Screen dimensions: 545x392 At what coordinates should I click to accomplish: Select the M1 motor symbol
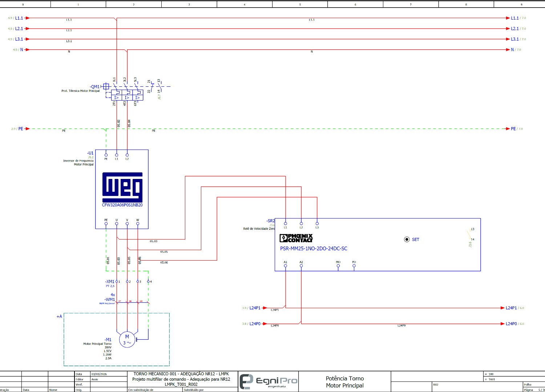(127, 339)
